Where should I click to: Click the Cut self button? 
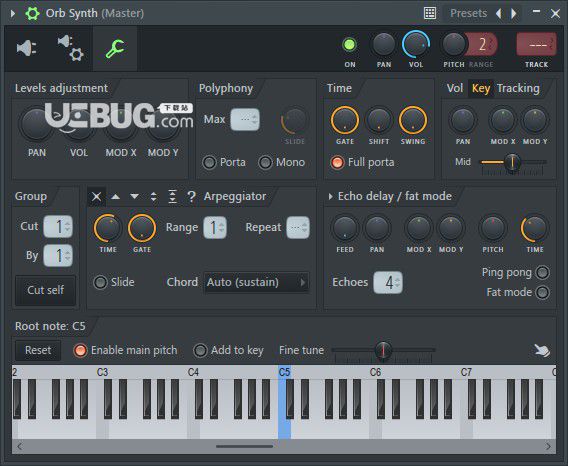(46, 290)
